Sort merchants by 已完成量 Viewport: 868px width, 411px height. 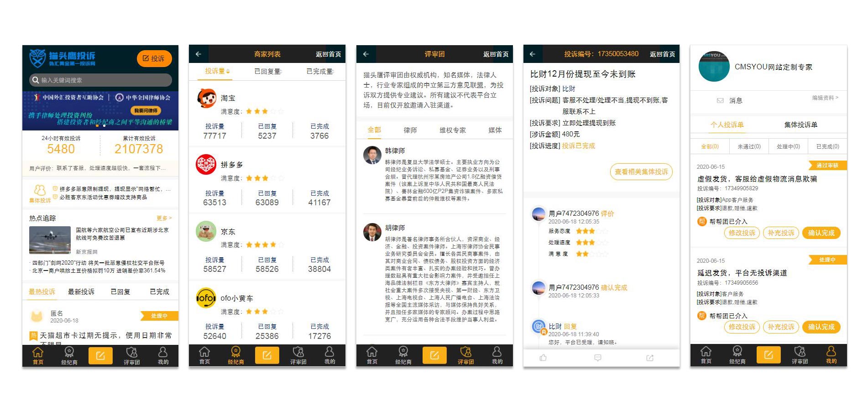[x=320, y=71]
